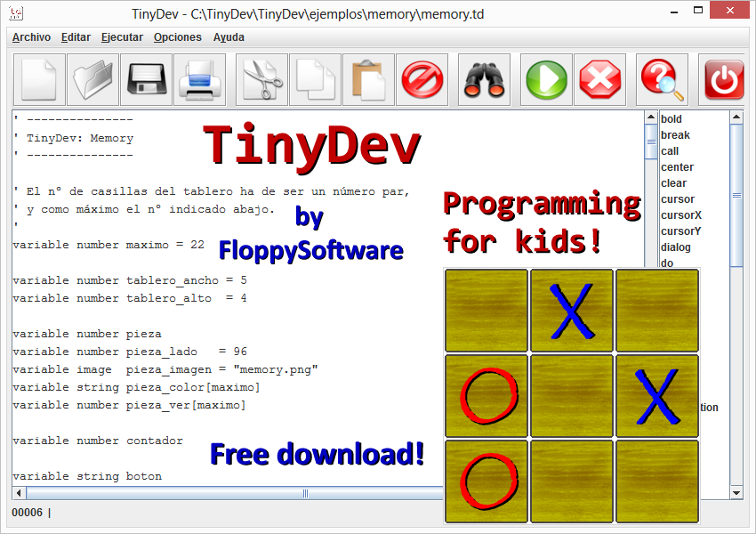Open a file with the folder icon
The image size is (756, 534).
(x=92, y=79)
